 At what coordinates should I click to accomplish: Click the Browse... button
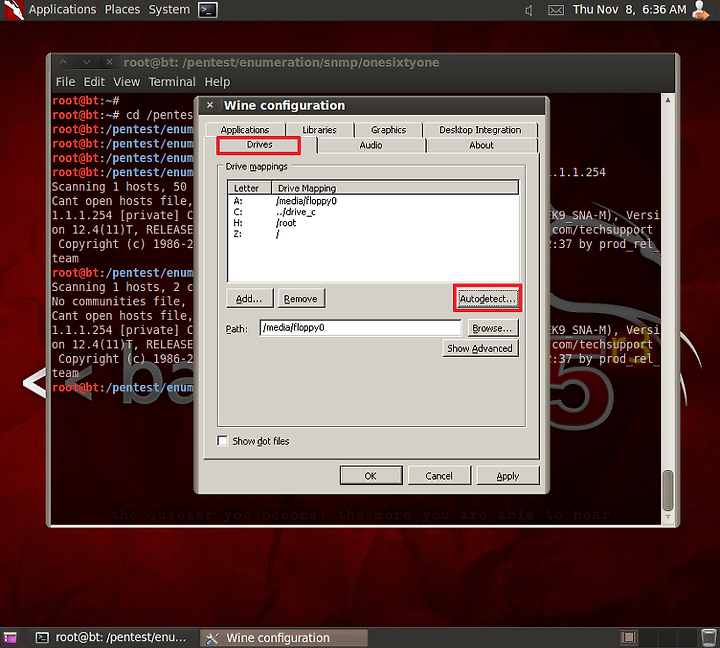(492, 328)
